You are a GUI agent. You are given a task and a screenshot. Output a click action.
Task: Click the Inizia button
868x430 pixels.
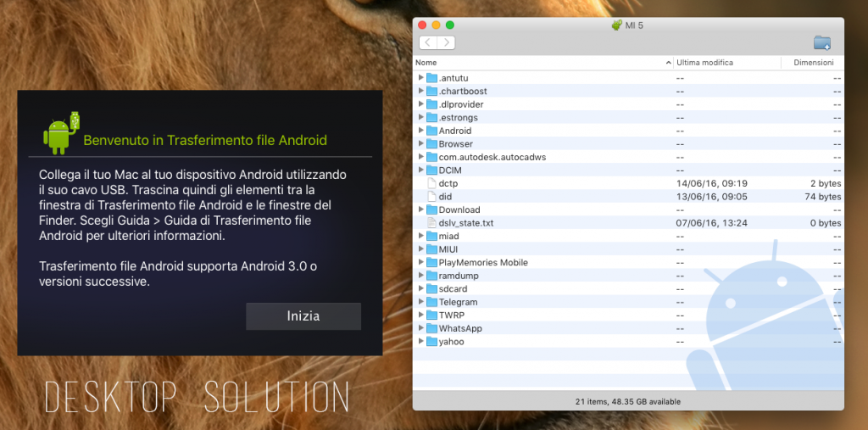coord(303,316)
